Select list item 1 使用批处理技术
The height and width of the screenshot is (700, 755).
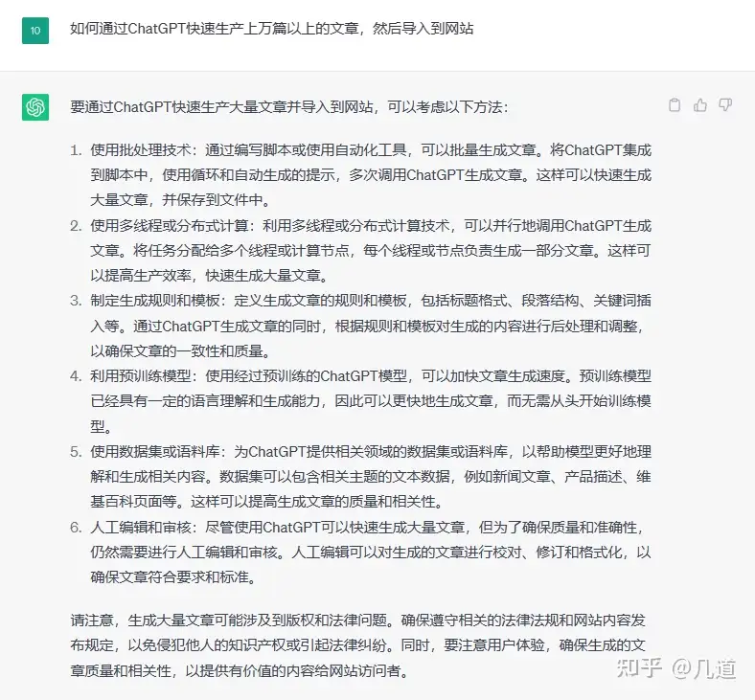pyautogui.click(x=360, y=174)
